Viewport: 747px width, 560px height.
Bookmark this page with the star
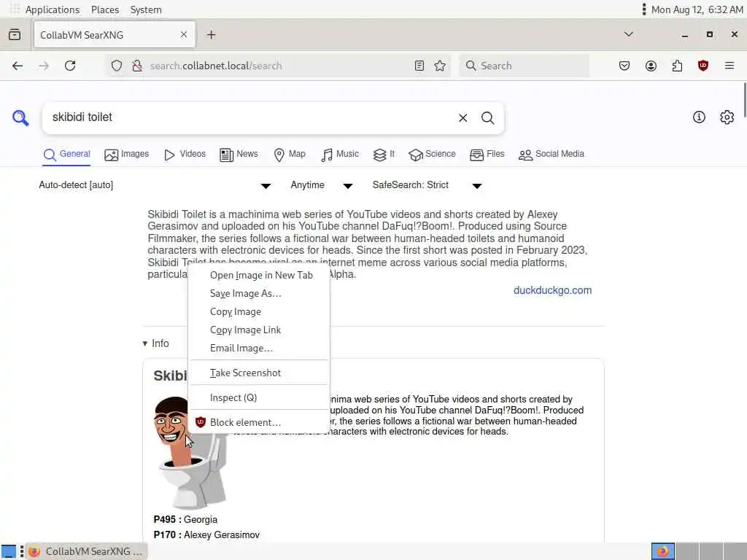(440, 66)
